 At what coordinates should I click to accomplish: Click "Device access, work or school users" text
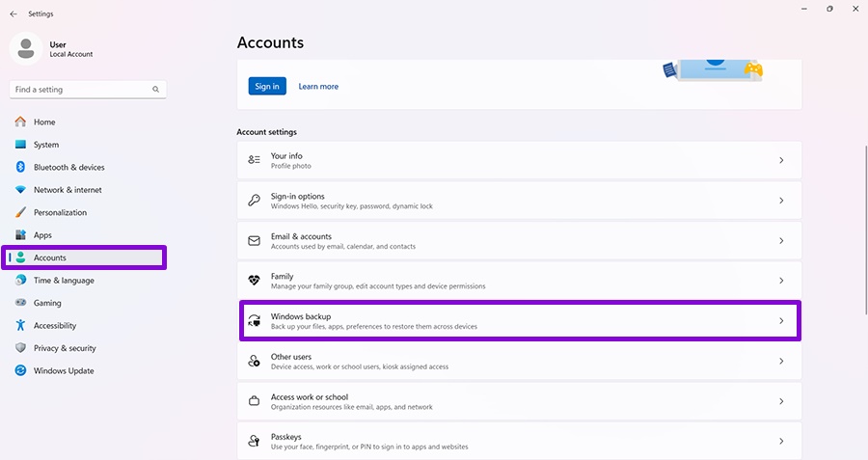pos(360,366)
